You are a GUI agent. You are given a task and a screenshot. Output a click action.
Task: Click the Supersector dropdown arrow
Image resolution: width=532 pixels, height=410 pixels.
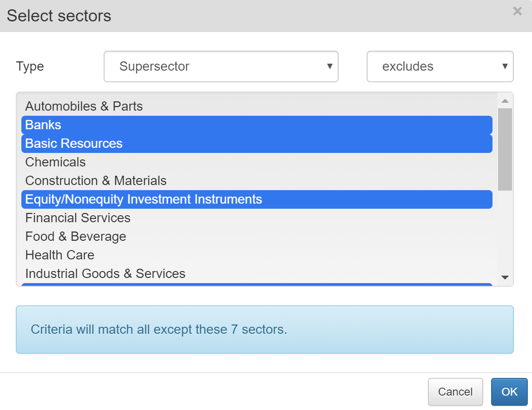coord(329,66)
